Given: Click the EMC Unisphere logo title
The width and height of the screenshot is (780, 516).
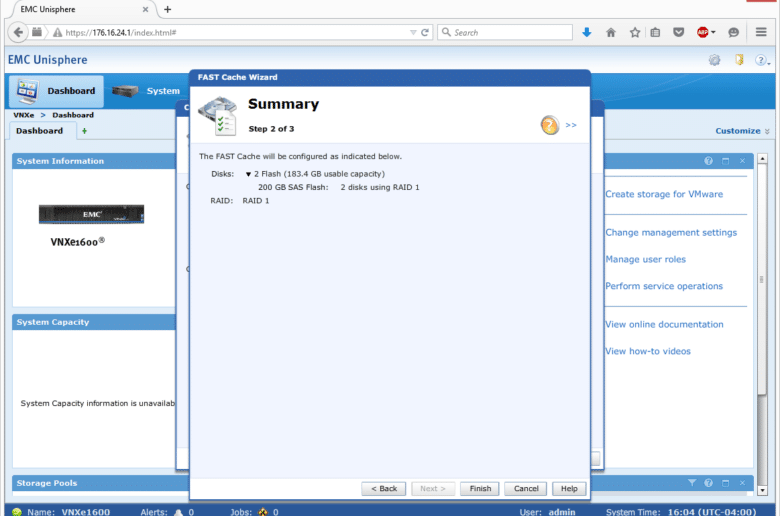Looking at the screenshot, I should point(48,60).
